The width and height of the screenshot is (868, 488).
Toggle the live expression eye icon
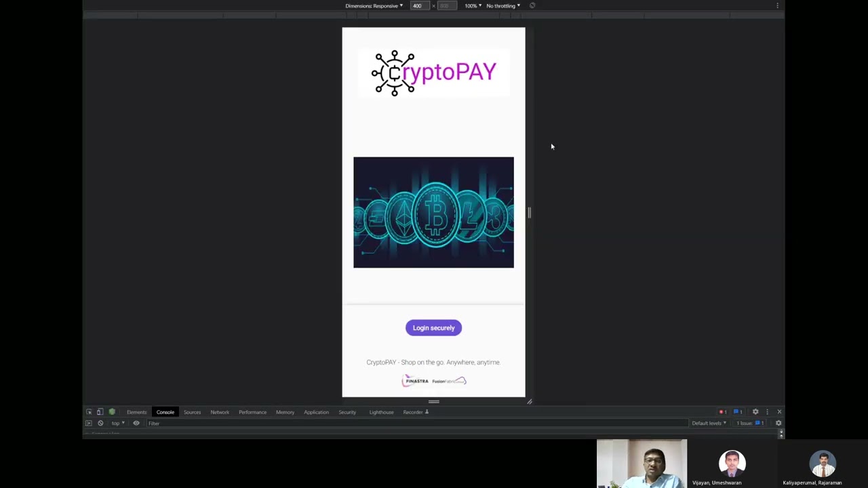click(136, 423)
